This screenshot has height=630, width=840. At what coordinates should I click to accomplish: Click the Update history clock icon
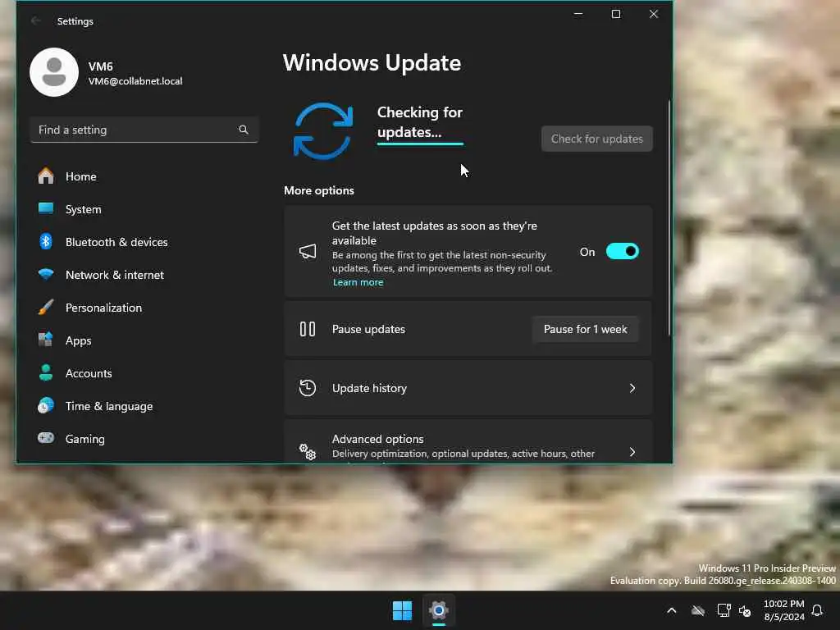pos(308,388)
